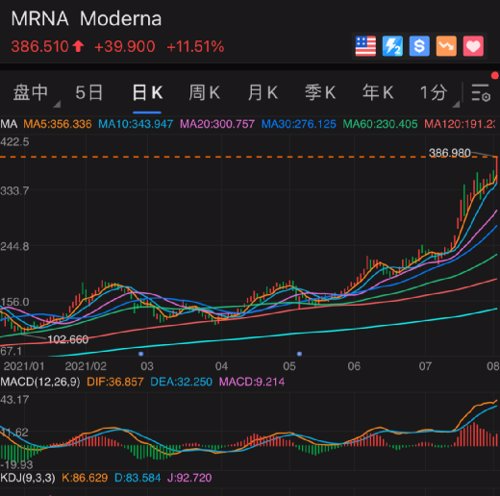Tap the MA60:230.405 value
500x496 pixels.
click(380, 124)
